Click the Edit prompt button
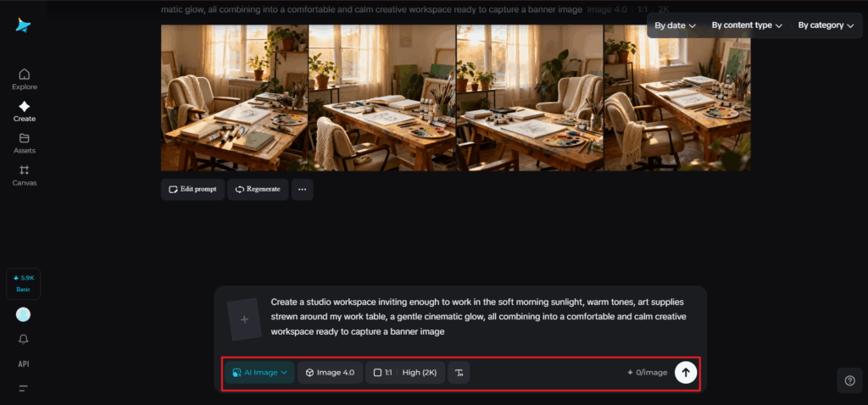This screenshot has width=868, height=405. pos(193,190)
